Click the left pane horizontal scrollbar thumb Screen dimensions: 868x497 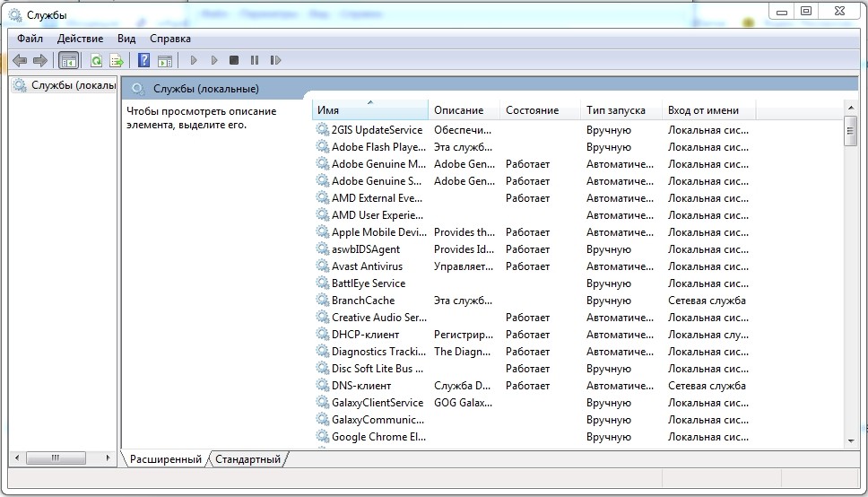(56, 458)
